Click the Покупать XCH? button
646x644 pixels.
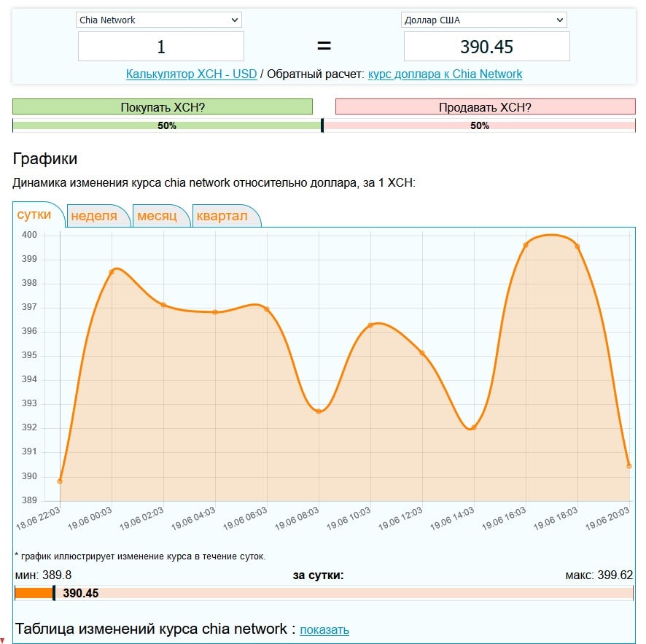[x=163, y=106]
